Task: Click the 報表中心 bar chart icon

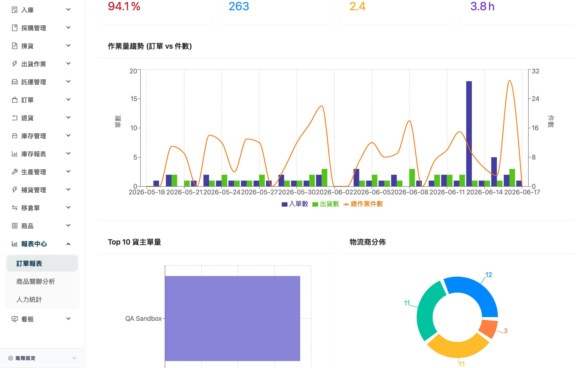Action: (14, 244)
